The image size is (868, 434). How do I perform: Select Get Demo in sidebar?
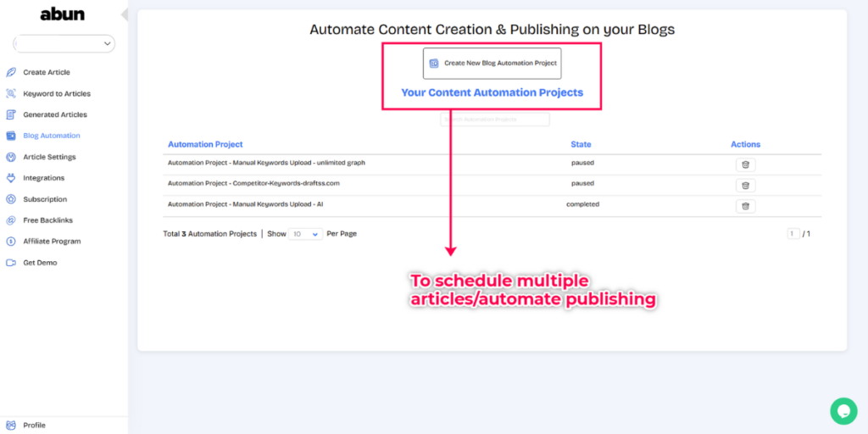[x=40, y=263]
